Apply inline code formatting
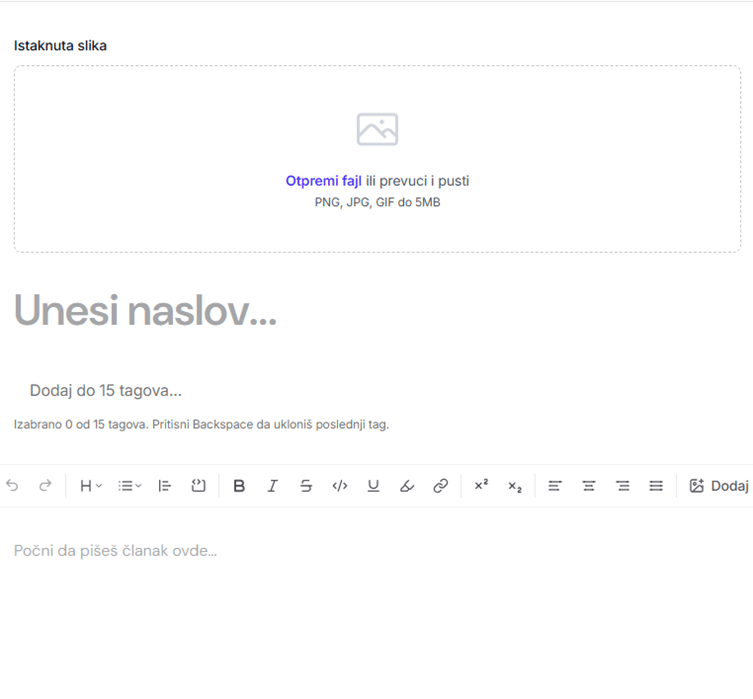This screenshot has width=753, height=699. 340,486
